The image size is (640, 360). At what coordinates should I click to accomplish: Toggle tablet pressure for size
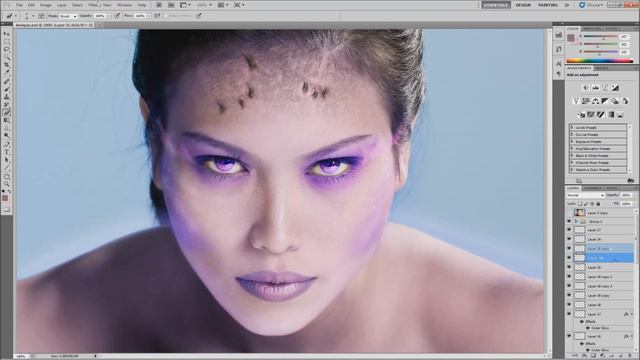tap(199, 16)
